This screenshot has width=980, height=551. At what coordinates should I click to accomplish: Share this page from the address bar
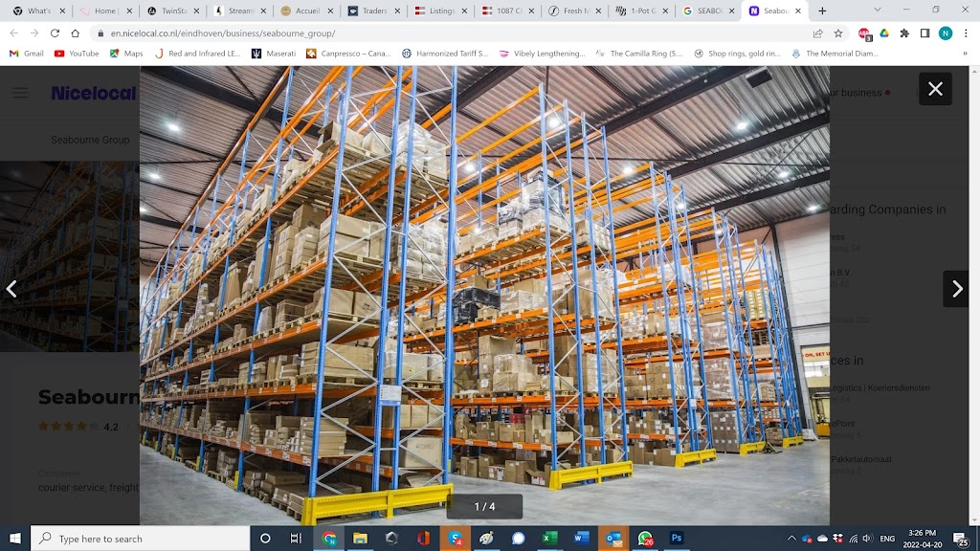817,33
